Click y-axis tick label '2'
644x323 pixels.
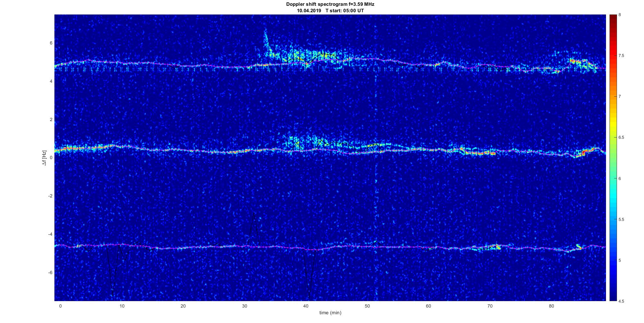coord(51,120)
